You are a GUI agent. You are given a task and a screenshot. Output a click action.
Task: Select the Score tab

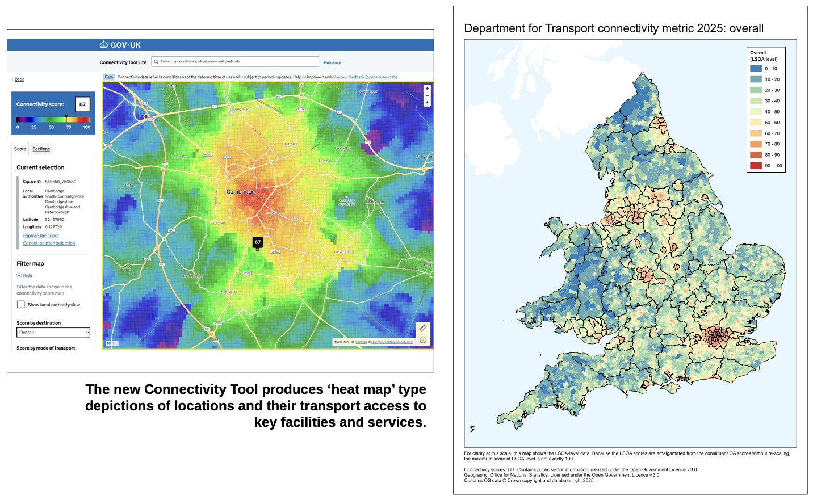pos(20,149)
